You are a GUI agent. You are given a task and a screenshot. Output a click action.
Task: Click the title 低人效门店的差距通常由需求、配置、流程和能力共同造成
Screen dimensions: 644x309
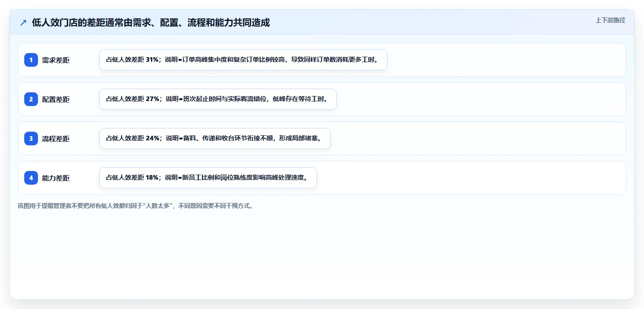[x=151, y=22]
